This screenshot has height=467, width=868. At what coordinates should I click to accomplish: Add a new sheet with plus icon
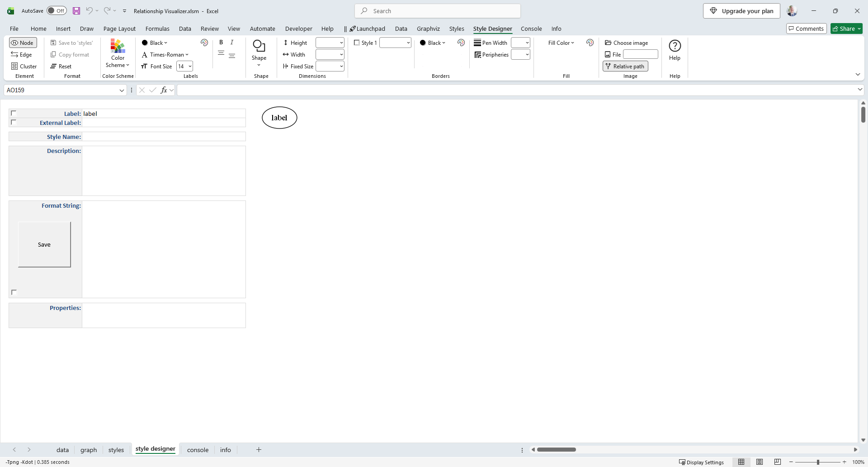pos(259,449)
